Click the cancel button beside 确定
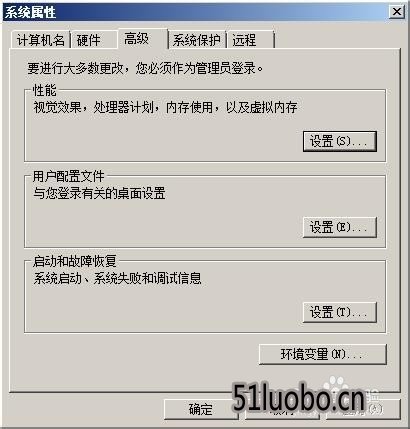Viewport: 410px width, 429px height. click(x=282, y=409)
